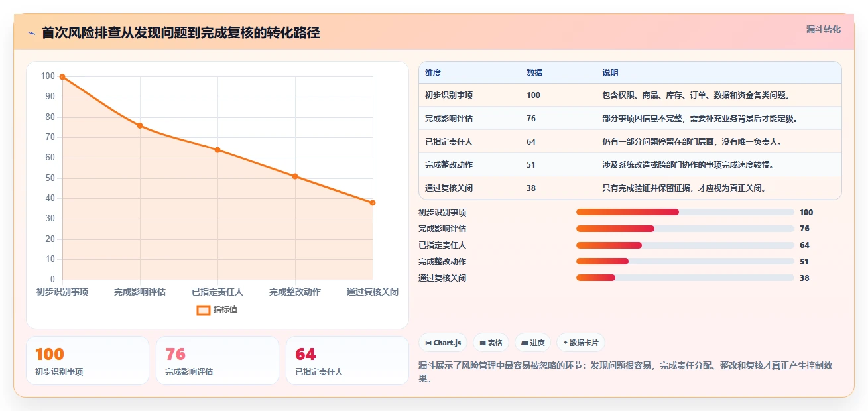The image size is (868, 411).
Task: Select table row cell 通过复核关闭
Action: [x=449, y=188]
